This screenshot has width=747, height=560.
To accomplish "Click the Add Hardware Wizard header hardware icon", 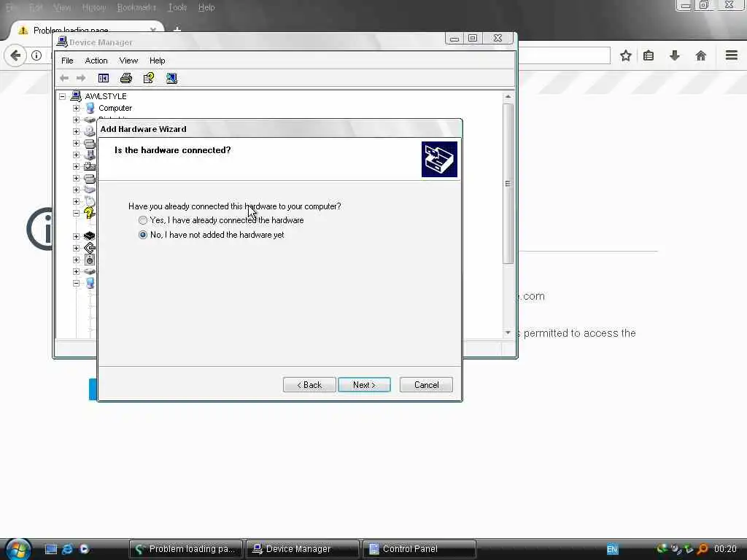I will click(x=439, y=159).
